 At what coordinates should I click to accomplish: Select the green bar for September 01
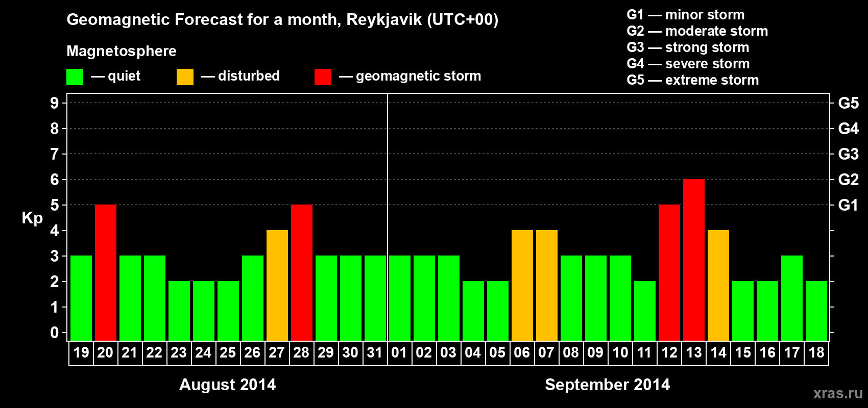(x=400, y=298)
